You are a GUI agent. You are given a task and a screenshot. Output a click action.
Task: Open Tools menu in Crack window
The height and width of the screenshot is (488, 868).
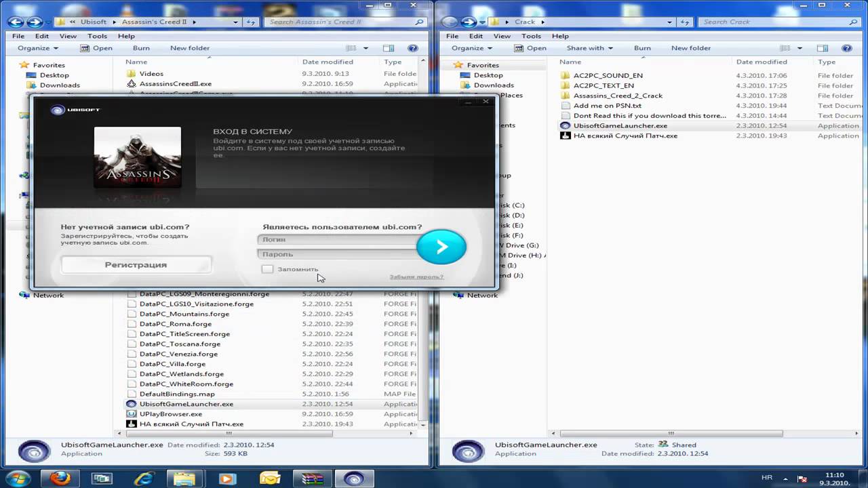pyautogui.click(x=531, y=36)
